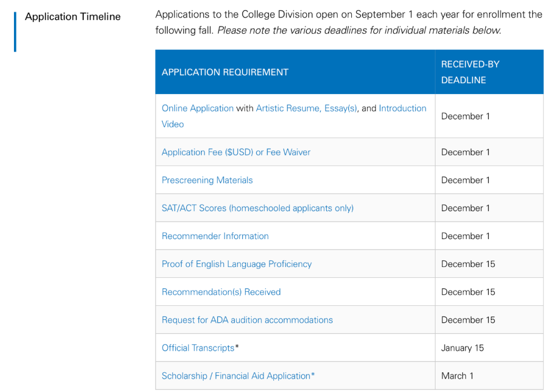The width and height of the screenshot is (558, 392).
Task: Open SAT/ACT Scores for homeschooled applicants
Action: pyautogui.click(x=257, y=208)
